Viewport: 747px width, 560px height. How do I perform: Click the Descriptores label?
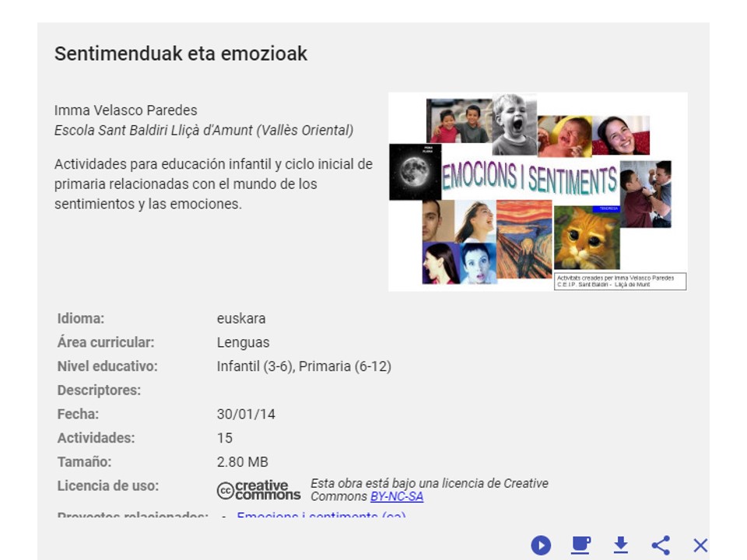point(99,390)
